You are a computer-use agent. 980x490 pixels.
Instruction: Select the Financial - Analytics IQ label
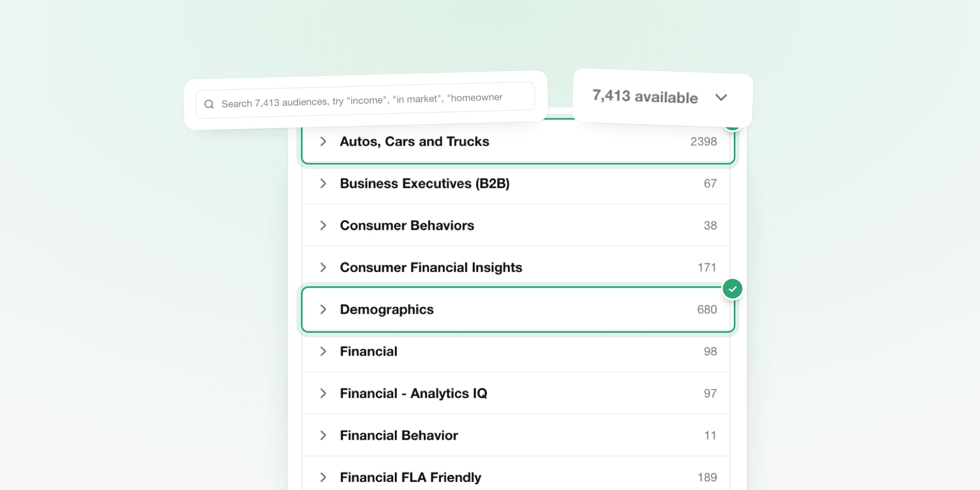(414, 394)
